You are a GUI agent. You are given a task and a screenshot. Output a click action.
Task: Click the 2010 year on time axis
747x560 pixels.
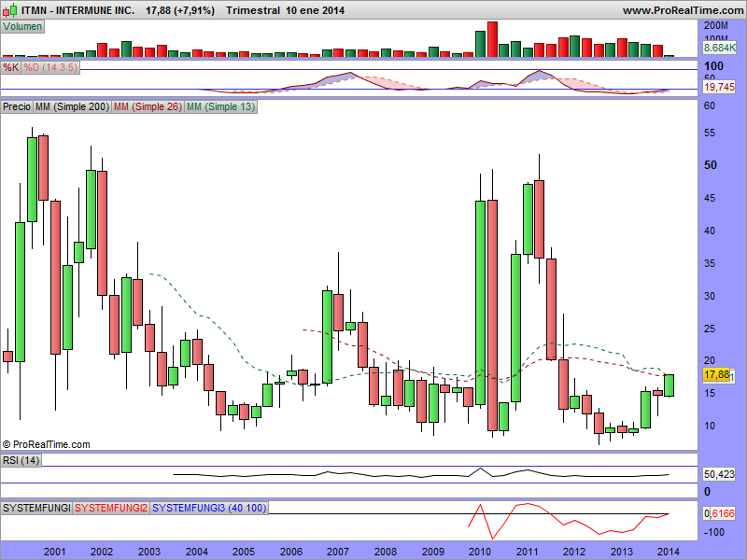click(x=480, y=552)
